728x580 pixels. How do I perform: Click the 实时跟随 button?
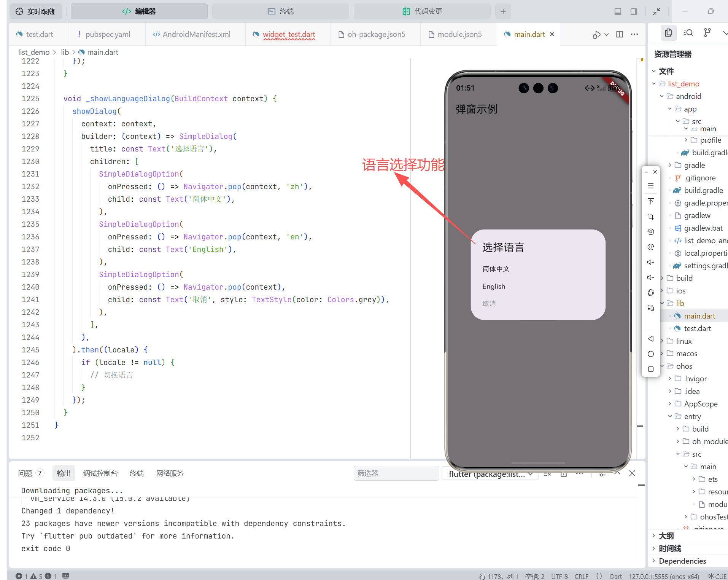[x=35, y=11]
